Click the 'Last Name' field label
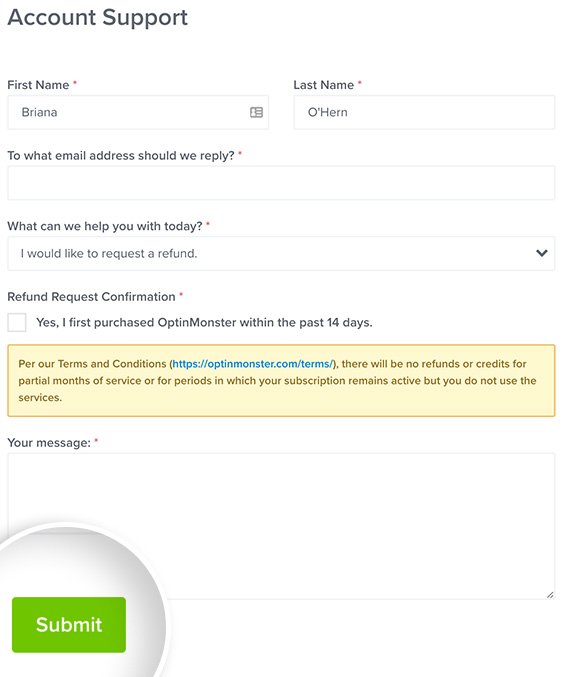The image size is (570, 677). [324, 85]
